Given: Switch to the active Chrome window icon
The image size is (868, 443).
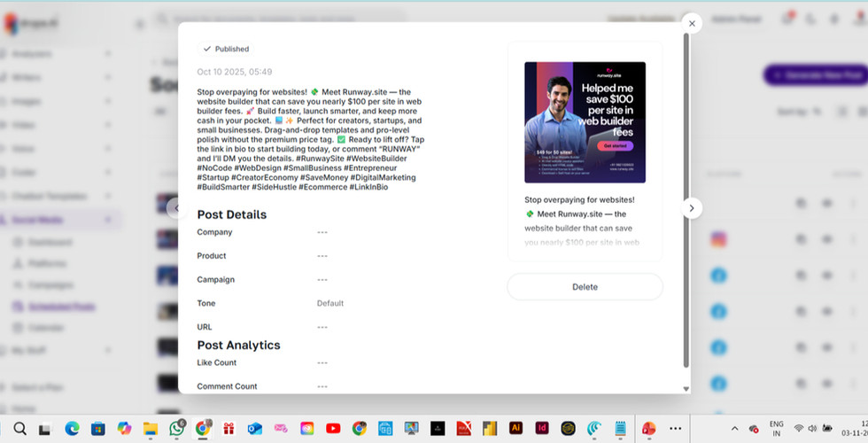Looking at the screenshot, I should [x=203, y=428].
